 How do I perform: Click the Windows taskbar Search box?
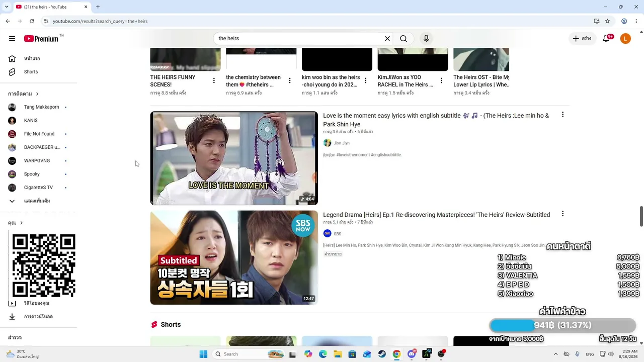(248, 354)
